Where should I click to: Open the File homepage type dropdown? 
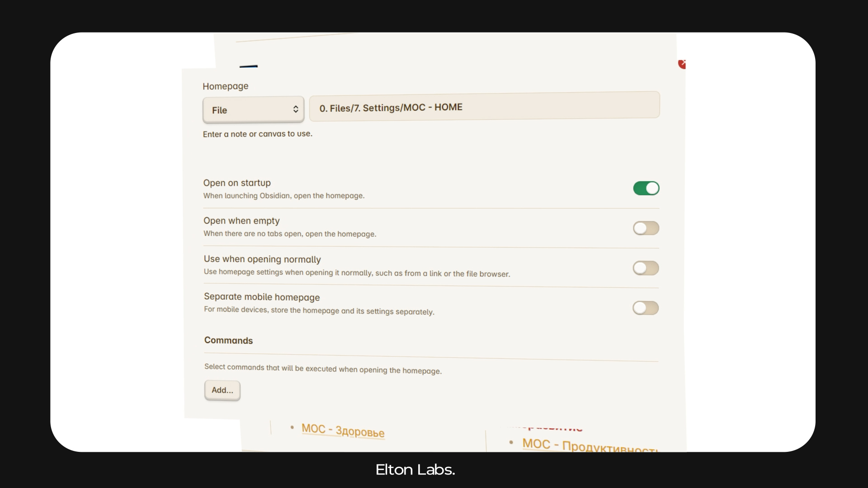pyautogui.click(x=253, y=110)
